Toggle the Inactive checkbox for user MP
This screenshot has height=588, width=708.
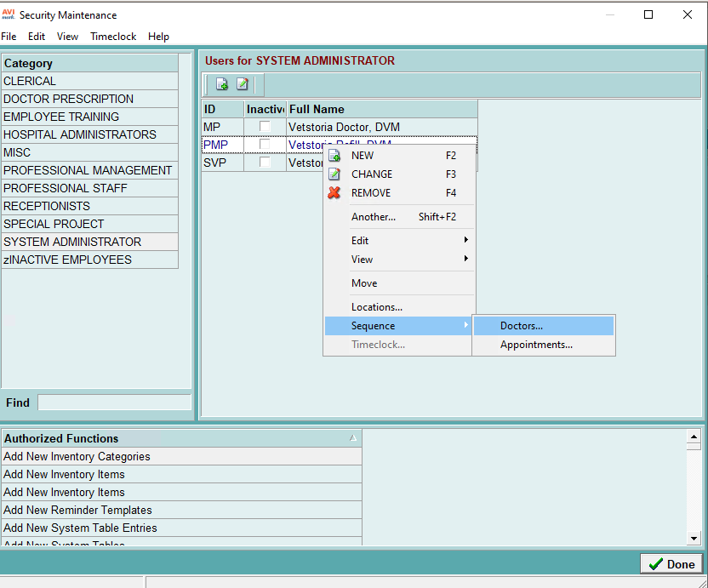tap(265, 126)
